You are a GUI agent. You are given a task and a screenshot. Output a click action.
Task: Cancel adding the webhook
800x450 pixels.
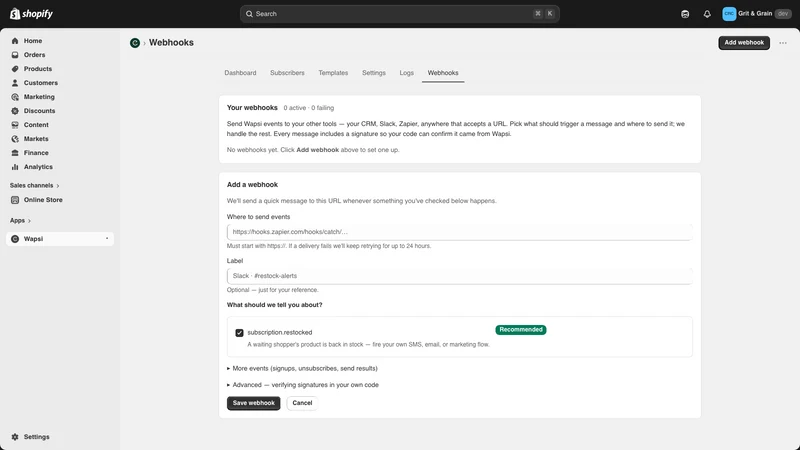click(x=302, y=403)
